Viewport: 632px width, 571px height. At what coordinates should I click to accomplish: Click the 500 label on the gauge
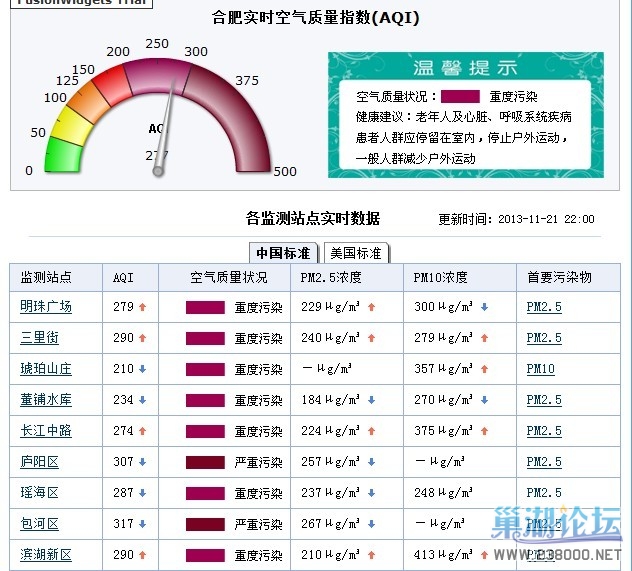tap(285, 172)
